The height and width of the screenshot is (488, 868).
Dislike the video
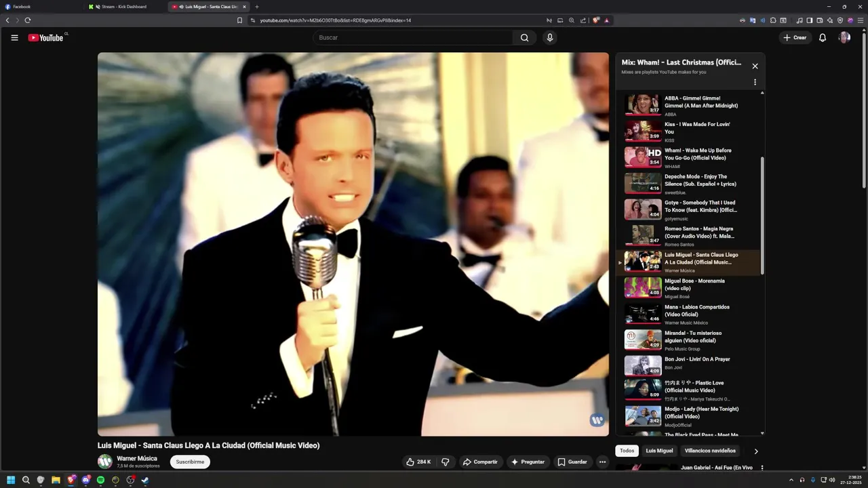point(446,462)
